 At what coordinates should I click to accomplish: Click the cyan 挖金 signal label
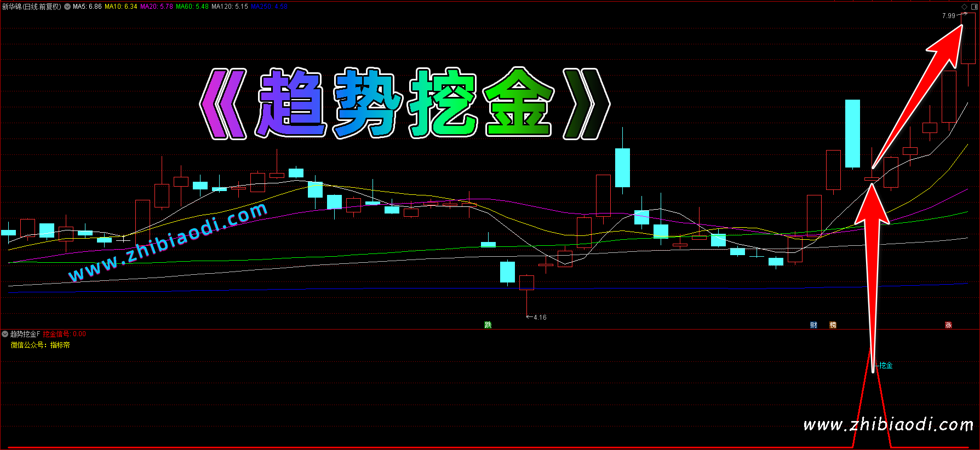pyautogui.click(x=886, y=365)
